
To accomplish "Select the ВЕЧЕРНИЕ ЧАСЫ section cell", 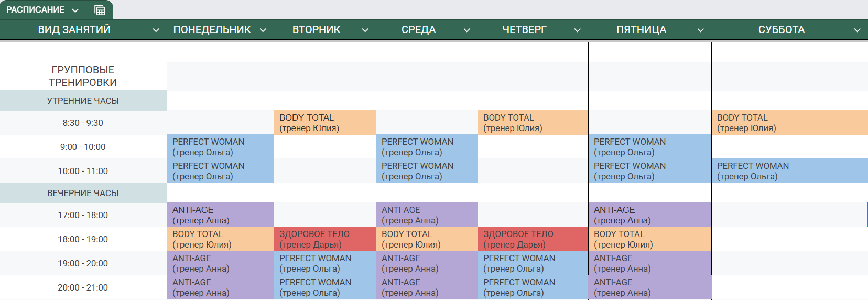I will 83,193.
